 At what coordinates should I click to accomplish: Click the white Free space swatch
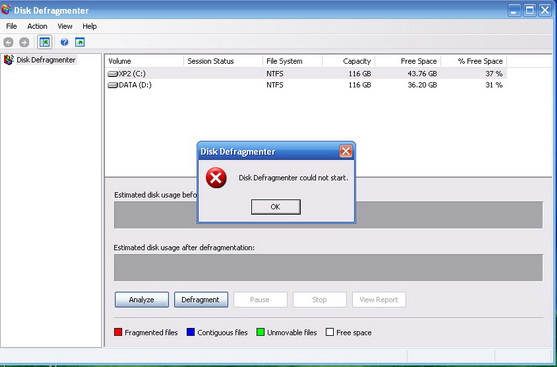point(330,332)
